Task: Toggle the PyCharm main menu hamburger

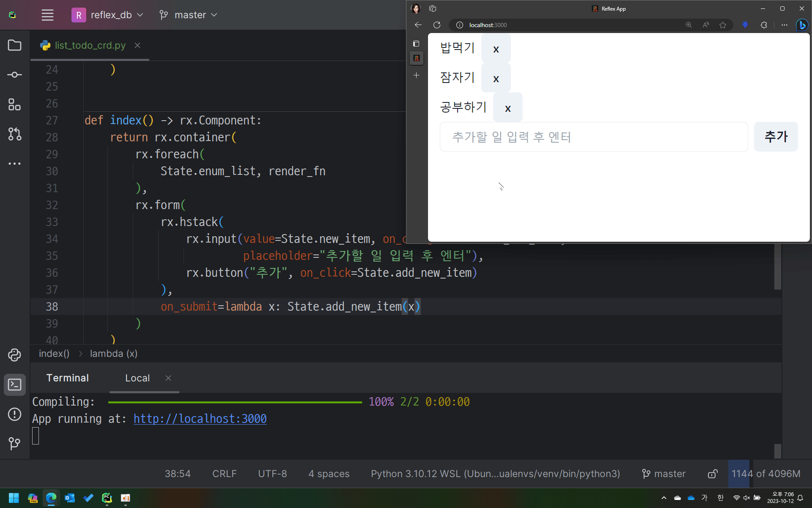Action: coord(47,15)
